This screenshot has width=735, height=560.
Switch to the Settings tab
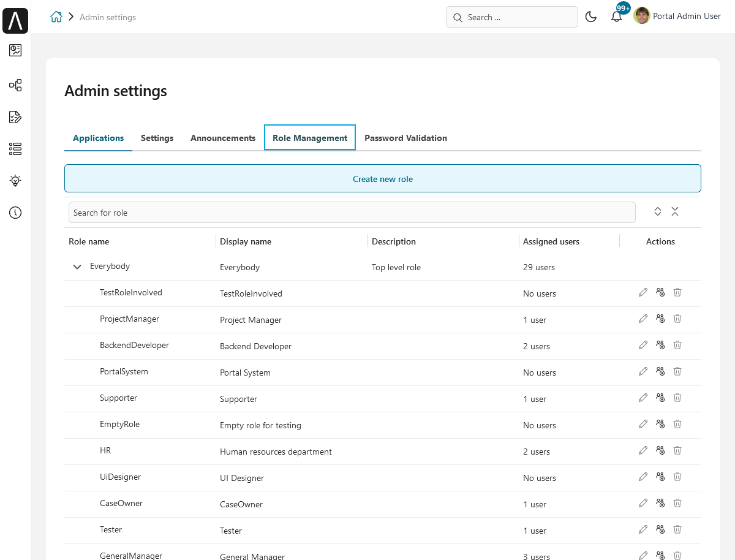[x=157, y=138]
